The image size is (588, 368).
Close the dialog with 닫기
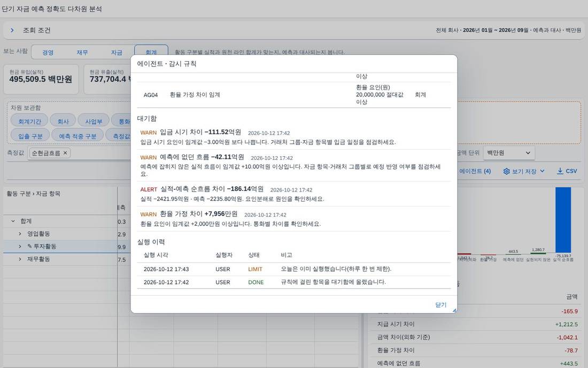440,304
